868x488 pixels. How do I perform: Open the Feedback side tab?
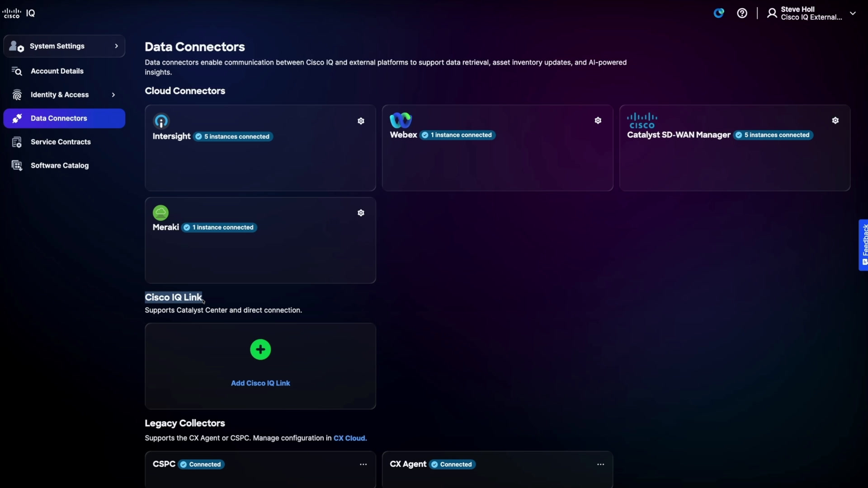tap(863, 245)
